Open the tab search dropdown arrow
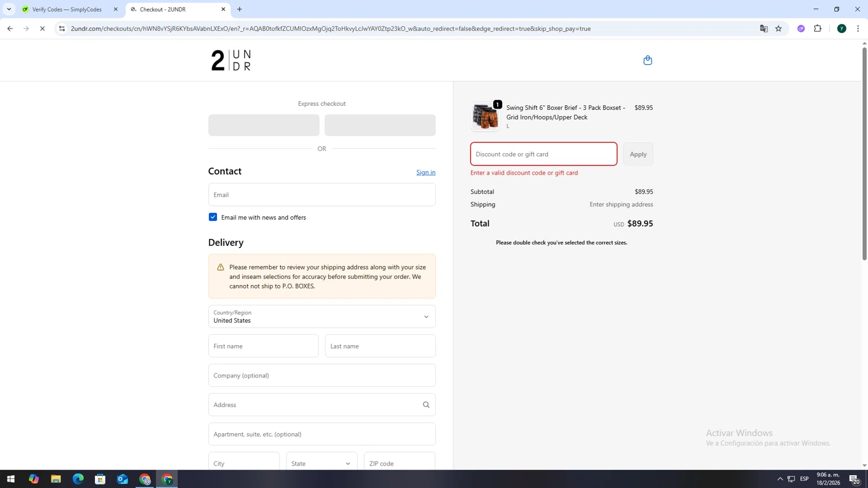 (x=9, y=9)
